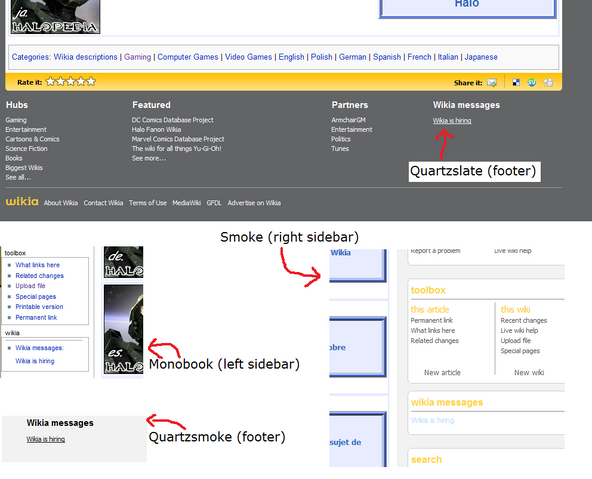This screenshot has height=479, width=592.
Task: Share page via StumbleUpon icon
Action: click(x=532, y=82)
